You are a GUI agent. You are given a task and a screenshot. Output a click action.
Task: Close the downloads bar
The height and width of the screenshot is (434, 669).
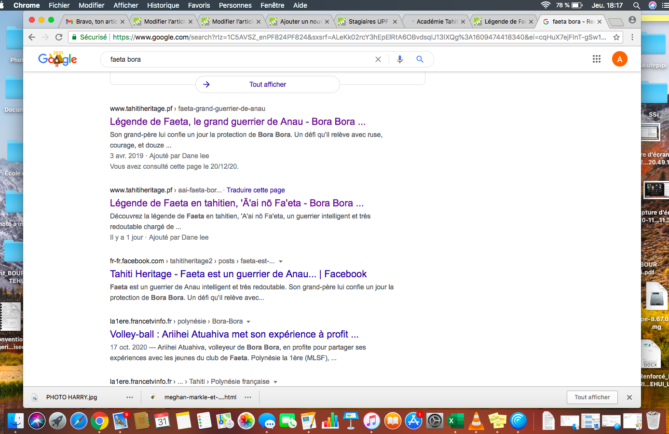point(629,397)
